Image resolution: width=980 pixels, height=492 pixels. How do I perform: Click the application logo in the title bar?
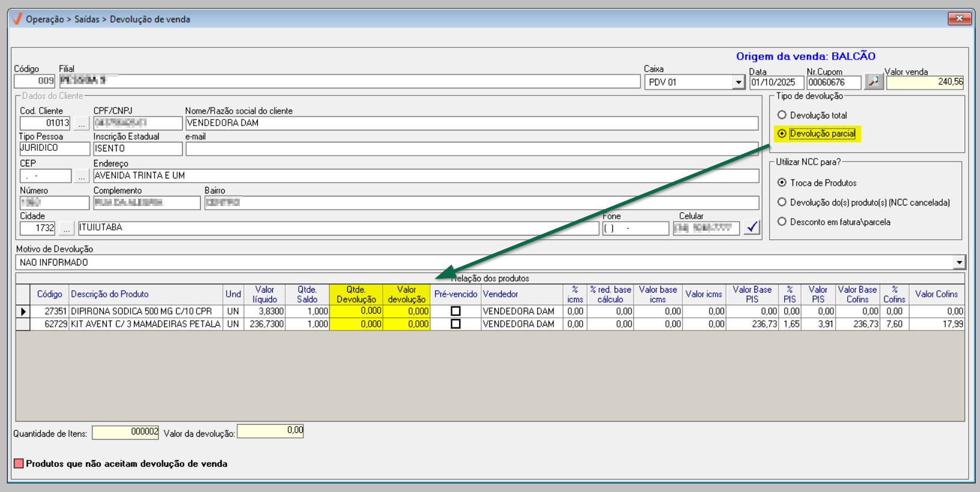click(17, 19)
